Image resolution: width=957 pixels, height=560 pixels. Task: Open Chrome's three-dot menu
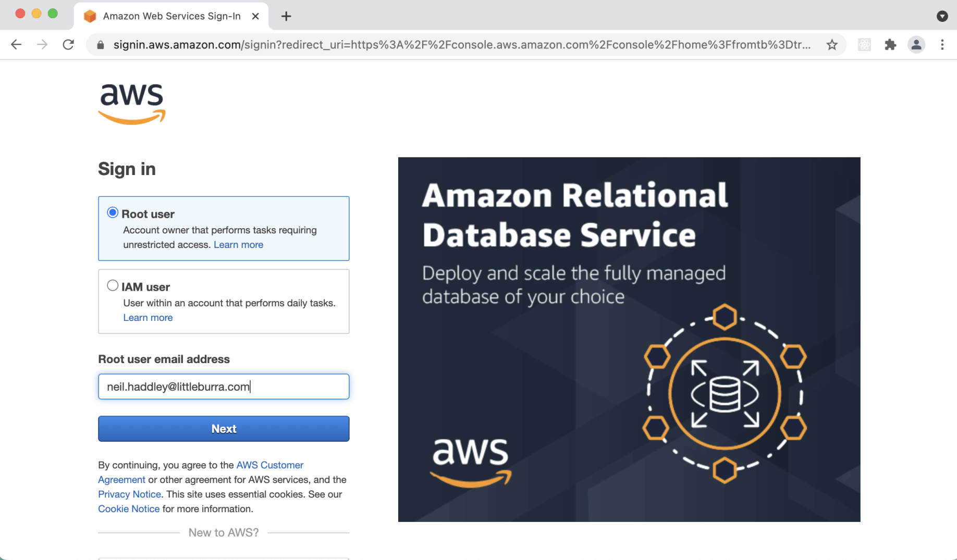point(942,45)
